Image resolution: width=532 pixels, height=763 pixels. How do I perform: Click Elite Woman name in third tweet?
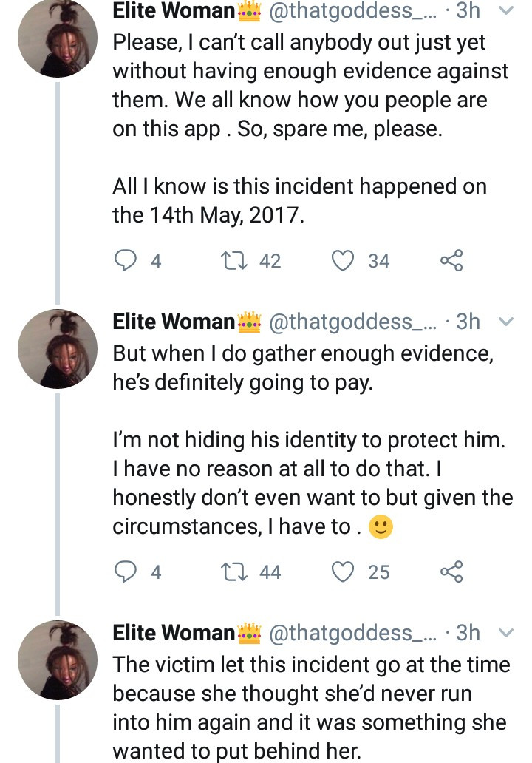click(173, 634)
